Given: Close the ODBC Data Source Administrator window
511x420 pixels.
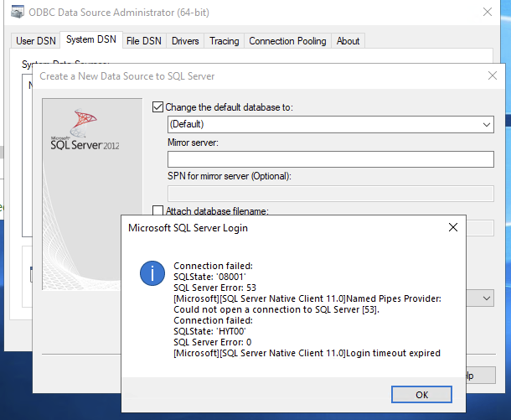Looking at the screenshot, I should pos(488,12).
